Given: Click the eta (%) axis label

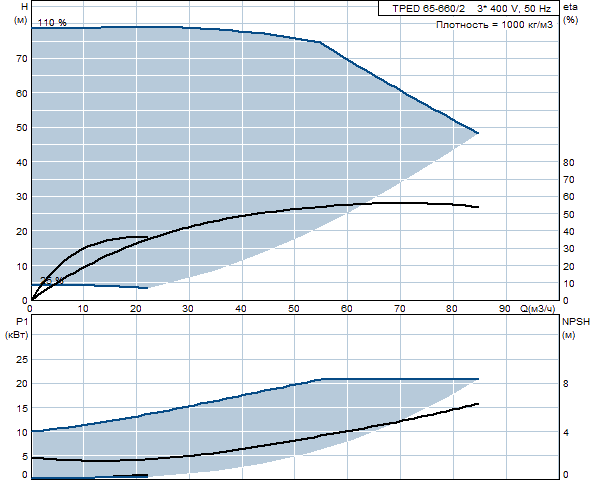Looking at the screenshot, I should click(570, 13).
